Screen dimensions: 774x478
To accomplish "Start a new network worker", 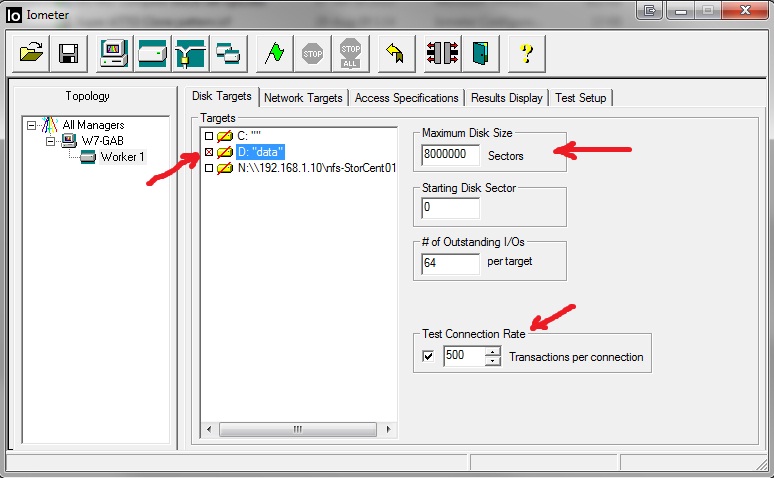I will (x=190, y=53).
